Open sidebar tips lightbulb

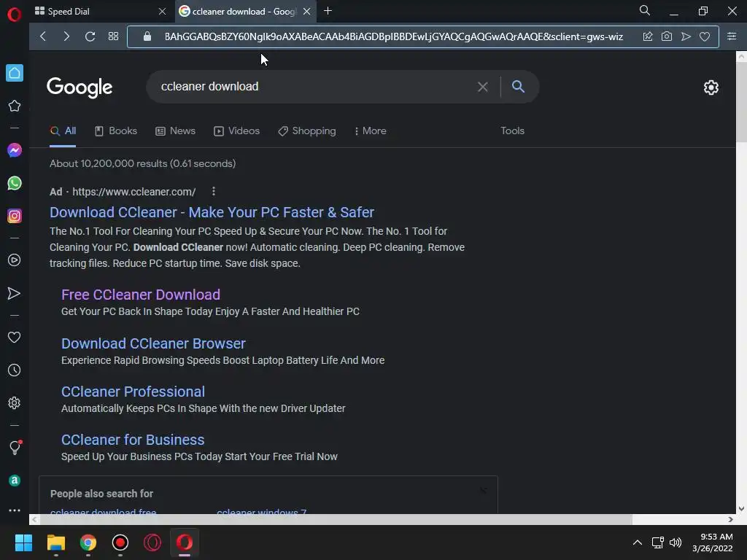[x=15, y=448]
